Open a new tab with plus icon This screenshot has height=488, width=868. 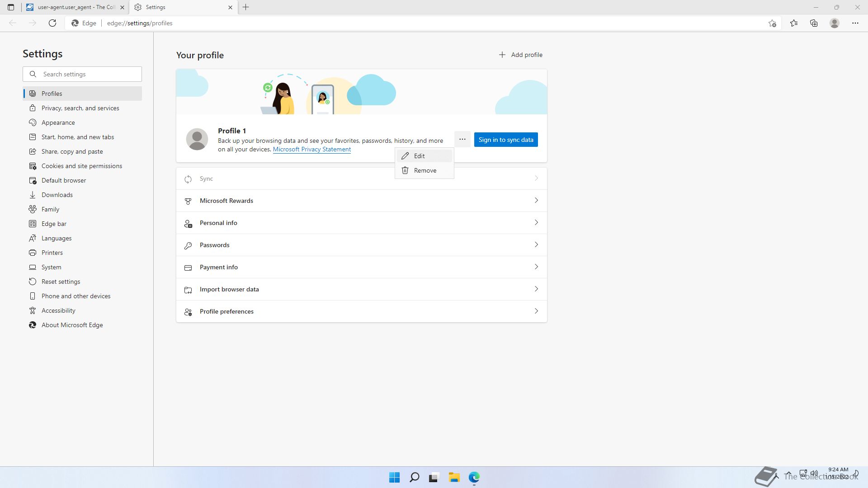coord(246,7)
